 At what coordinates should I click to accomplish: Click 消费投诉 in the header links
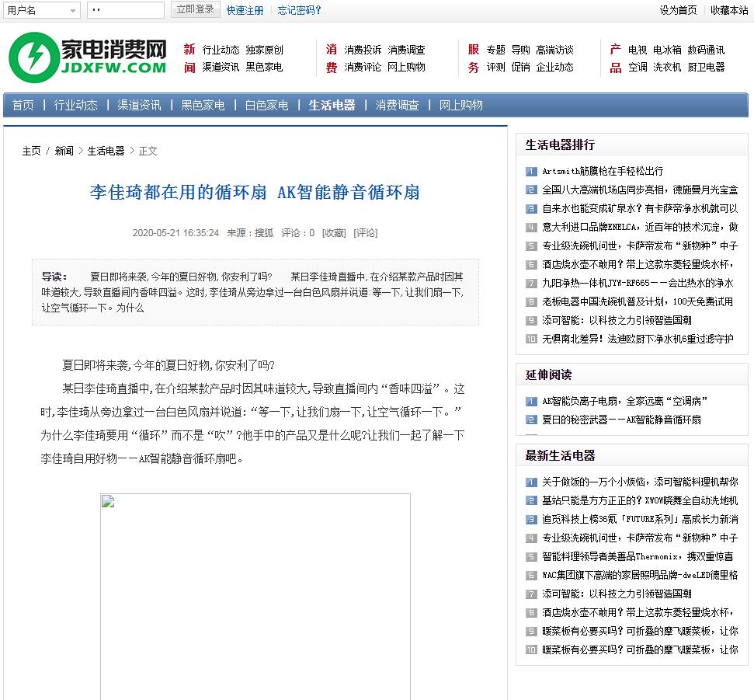[363, 50]
